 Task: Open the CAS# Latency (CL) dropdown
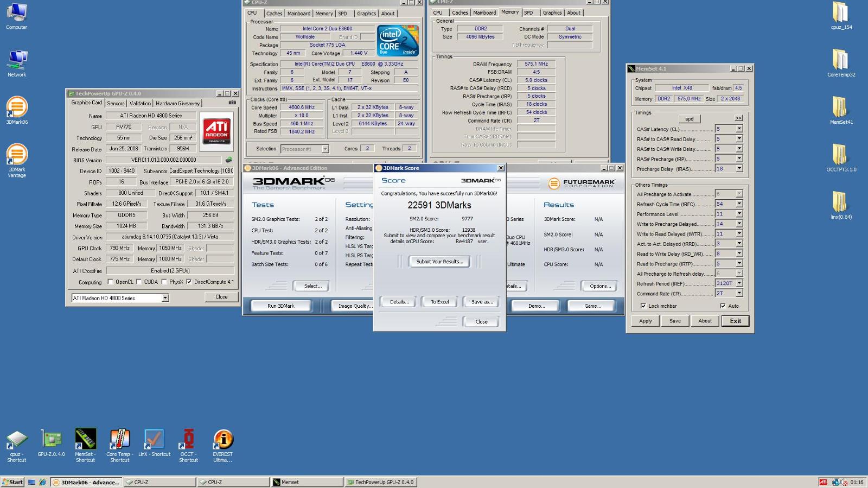click(x=739, y=129)
